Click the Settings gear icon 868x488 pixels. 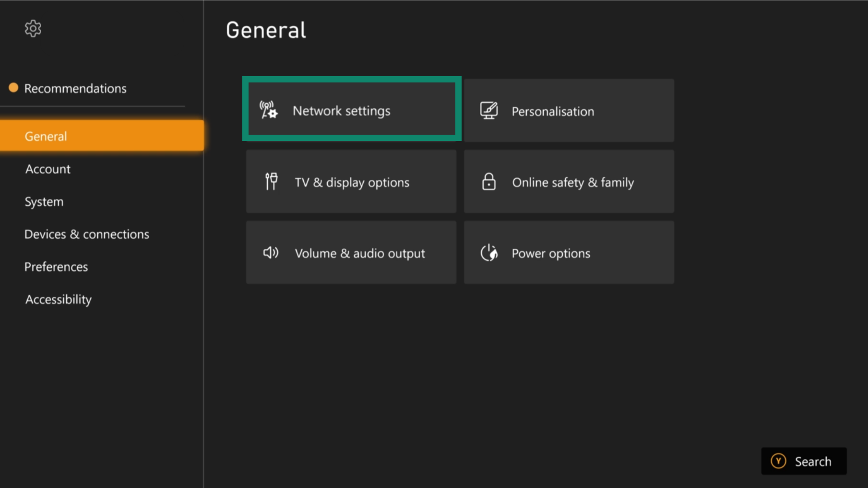33,29
